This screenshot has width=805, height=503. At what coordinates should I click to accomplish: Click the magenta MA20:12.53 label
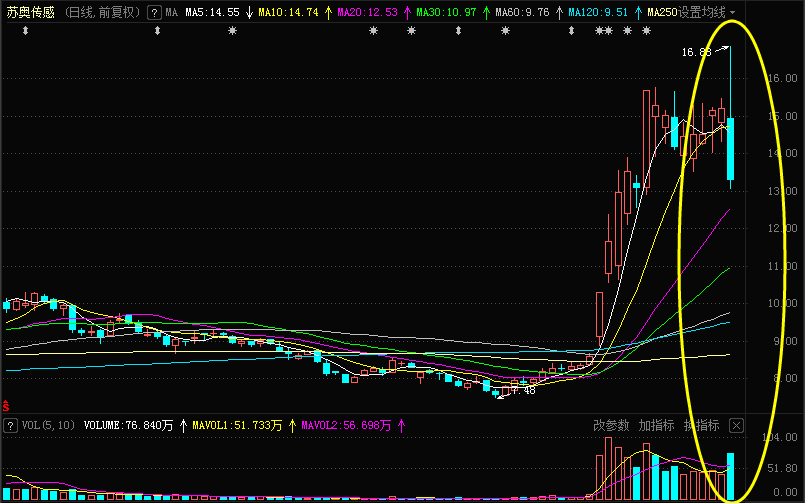point(366,13)
